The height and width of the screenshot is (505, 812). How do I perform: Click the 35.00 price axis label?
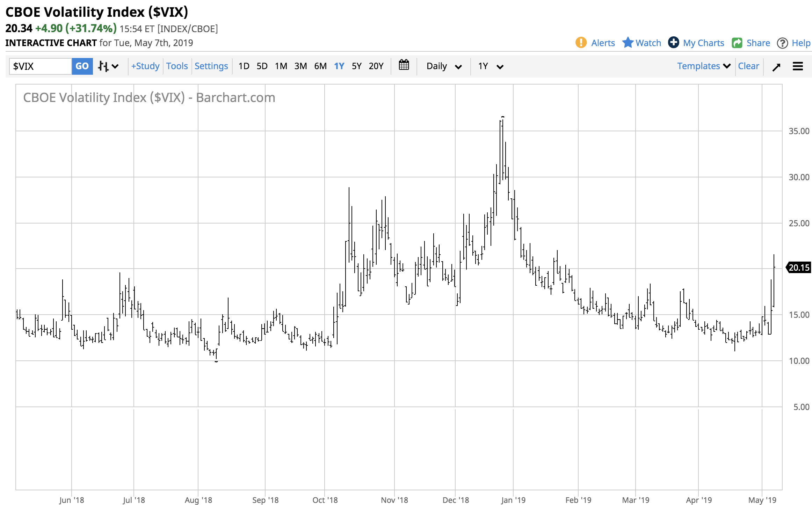(x=799, y=131)
